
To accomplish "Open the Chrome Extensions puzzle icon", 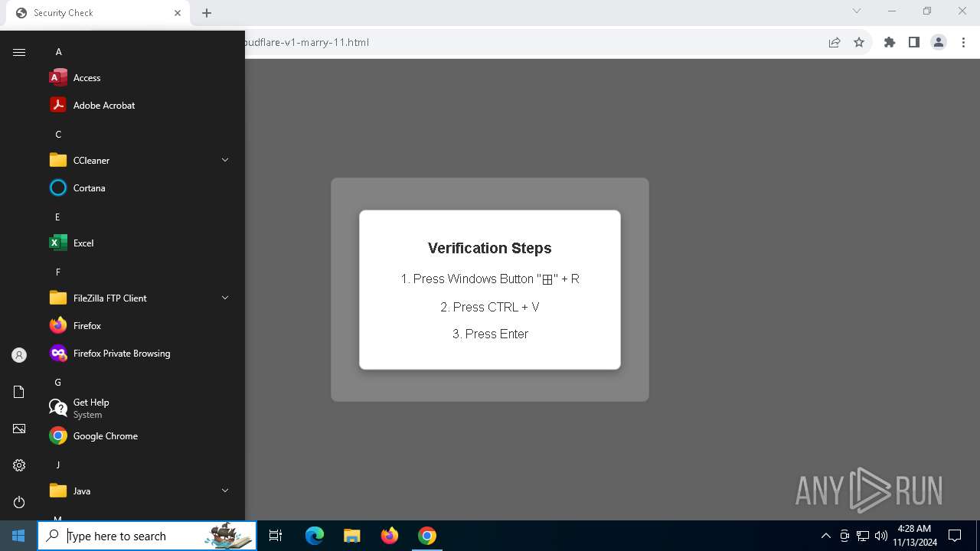I will coord(890,42).
